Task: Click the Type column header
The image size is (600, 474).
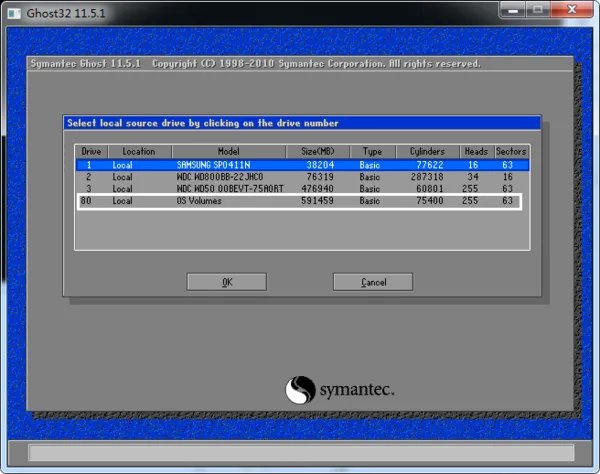Action: pyautogui.click(x=372, y=151)
